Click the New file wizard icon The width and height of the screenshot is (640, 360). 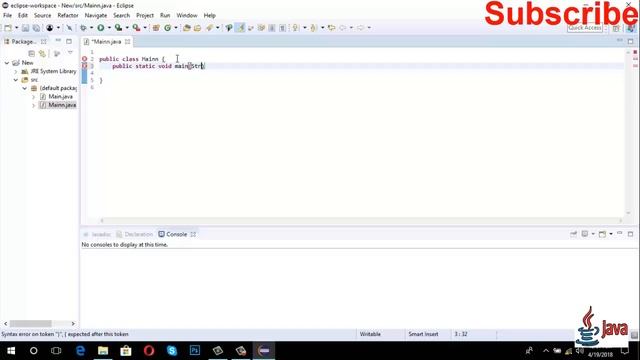click(x=8, y=28)
